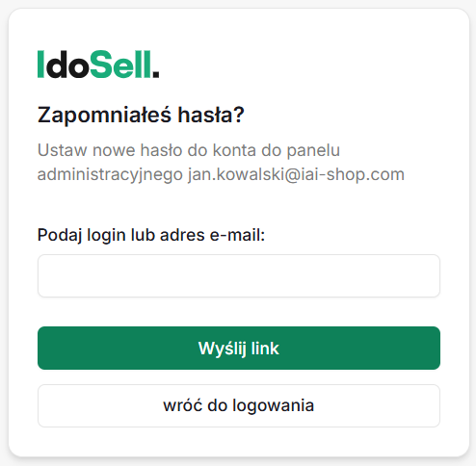Click the black dot ending the IdoSell logo

[x=155, y=74]
